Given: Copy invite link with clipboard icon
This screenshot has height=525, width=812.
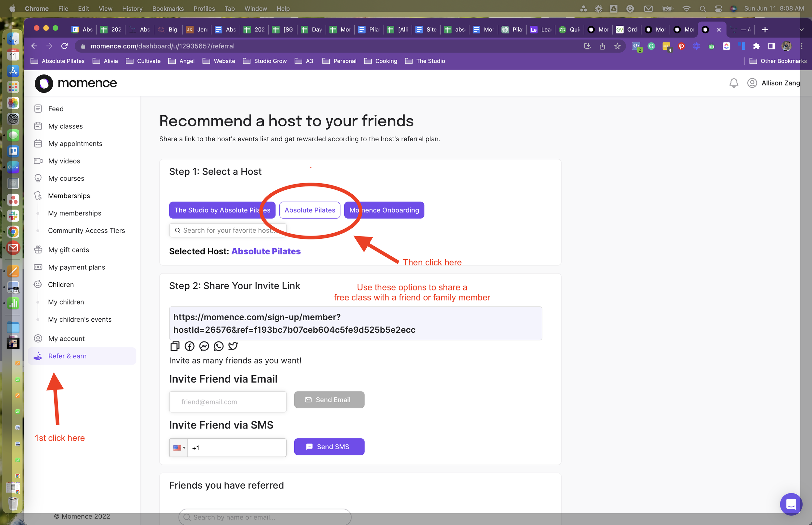Looking at the screenshot, I should 175,346.
